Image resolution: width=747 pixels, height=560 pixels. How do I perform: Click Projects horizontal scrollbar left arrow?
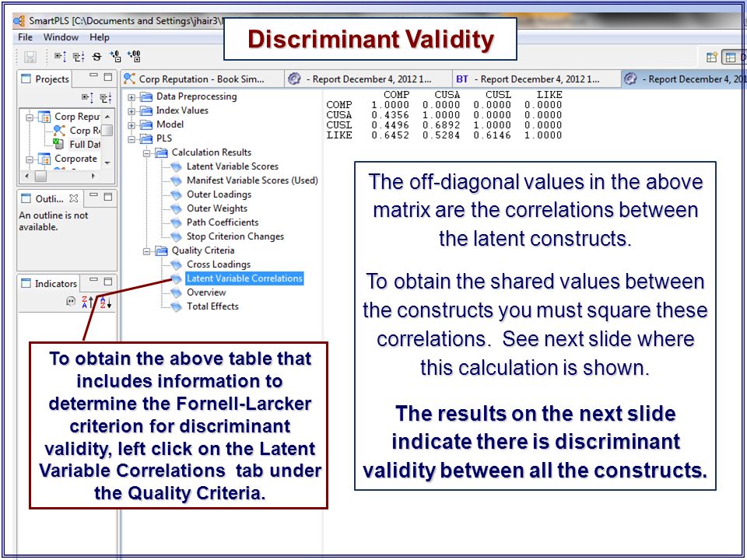tap(25, 176)
